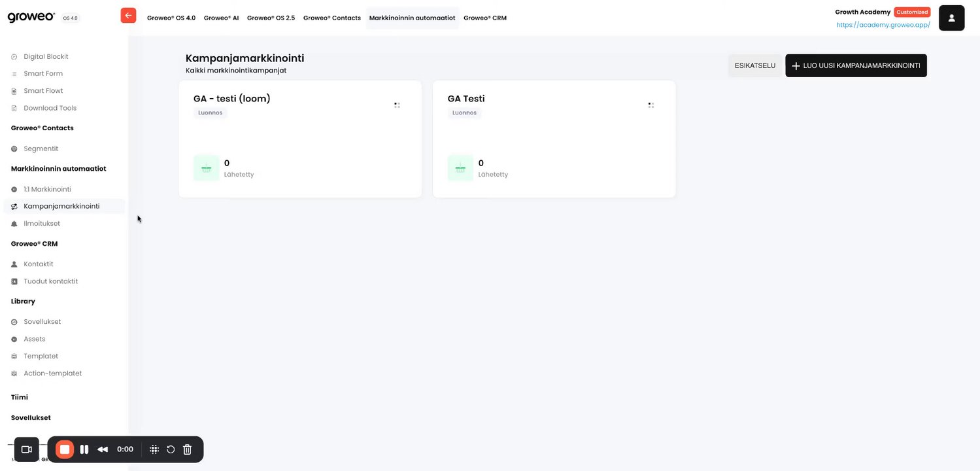Screen dimensions: 980x471
Task: Click the red back arrow button
Action: [128, 16]
